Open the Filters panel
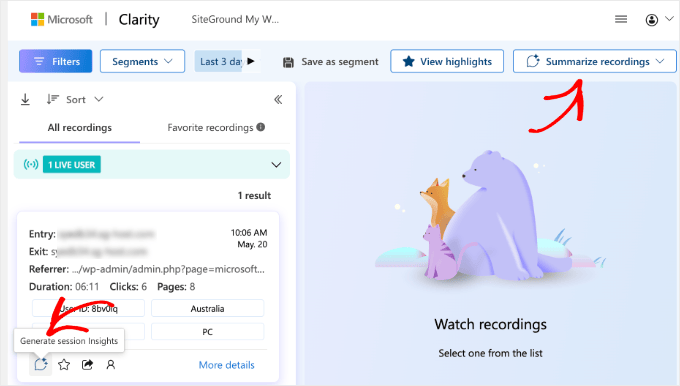 pos(56,61)
